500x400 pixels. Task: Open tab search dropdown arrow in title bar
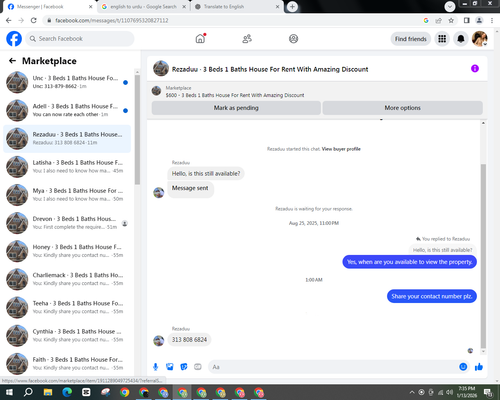450,6
